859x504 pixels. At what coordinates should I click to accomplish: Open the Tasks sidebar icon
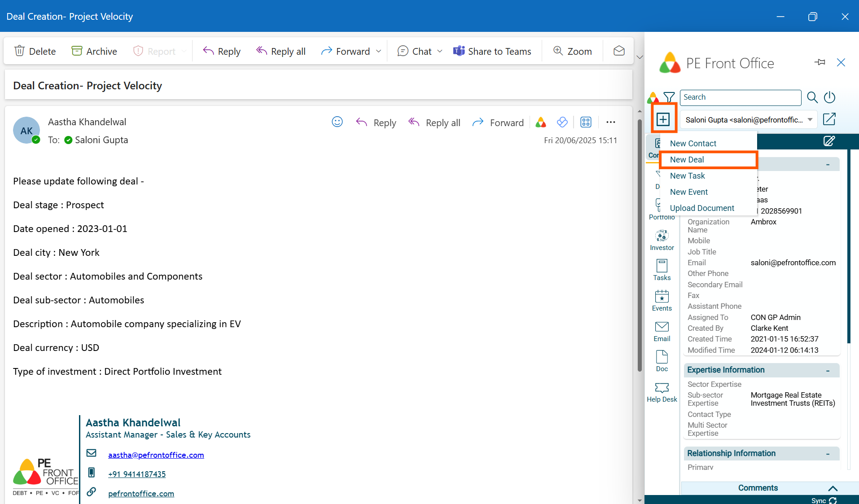point(662,270)
